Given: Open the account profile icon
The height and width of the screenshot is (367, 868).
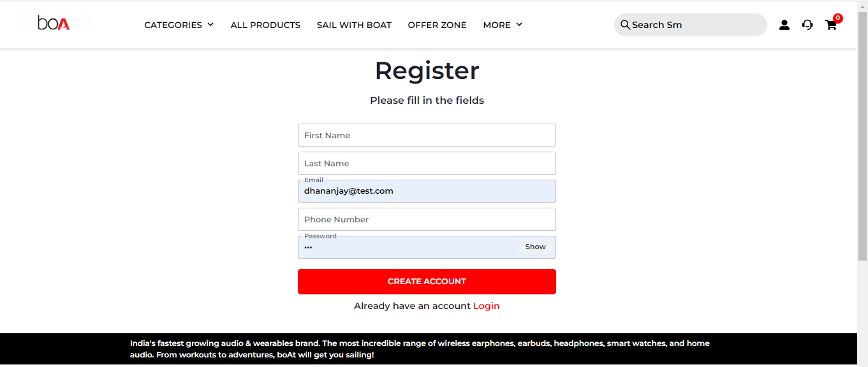Looking at the screenshot, I should click(784, 24).
